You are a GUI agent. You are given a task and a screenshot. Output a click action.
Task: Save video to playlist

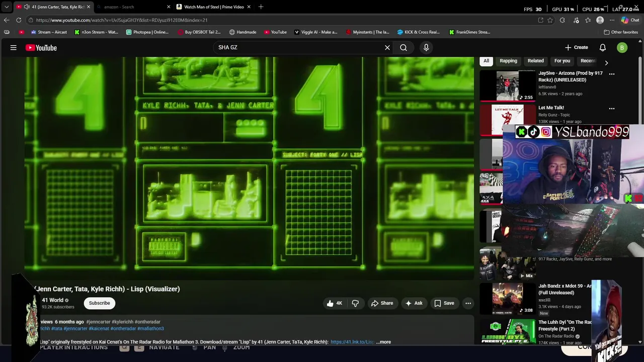point(444,303)
